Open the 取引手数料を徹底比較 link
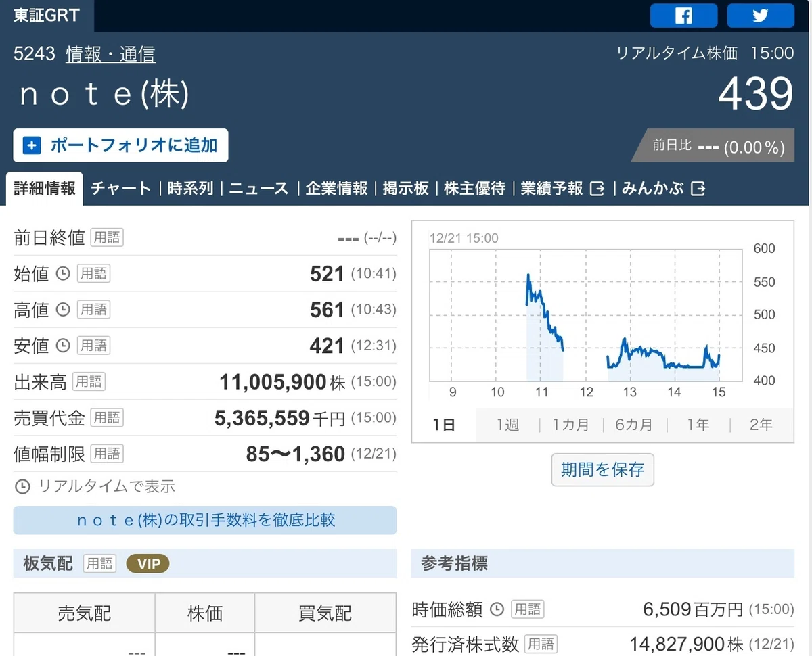The height and width of the screenshot is (656, 812). pos(205,520)
